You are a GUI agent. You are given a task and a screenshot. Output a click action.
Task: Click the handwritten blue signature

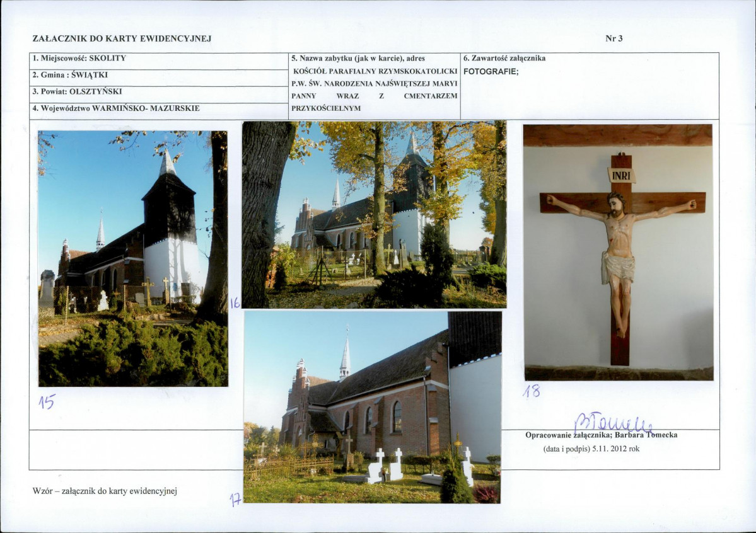(614, 423)
